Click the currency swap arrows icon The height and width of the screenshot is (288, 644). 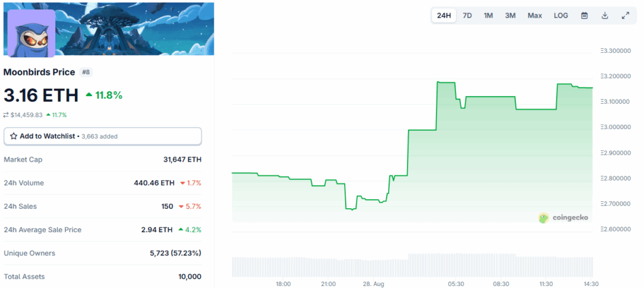(6, 115)
